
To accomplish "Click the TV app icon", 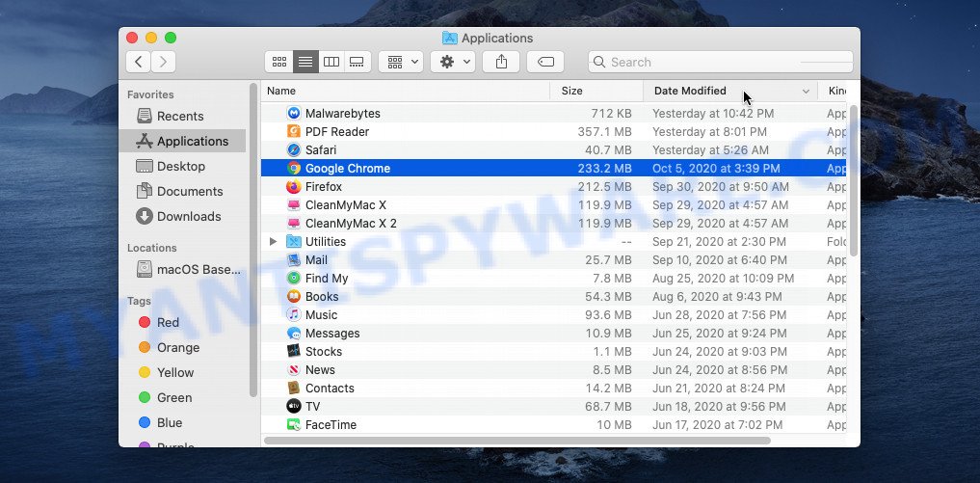I will click(294, 407).
